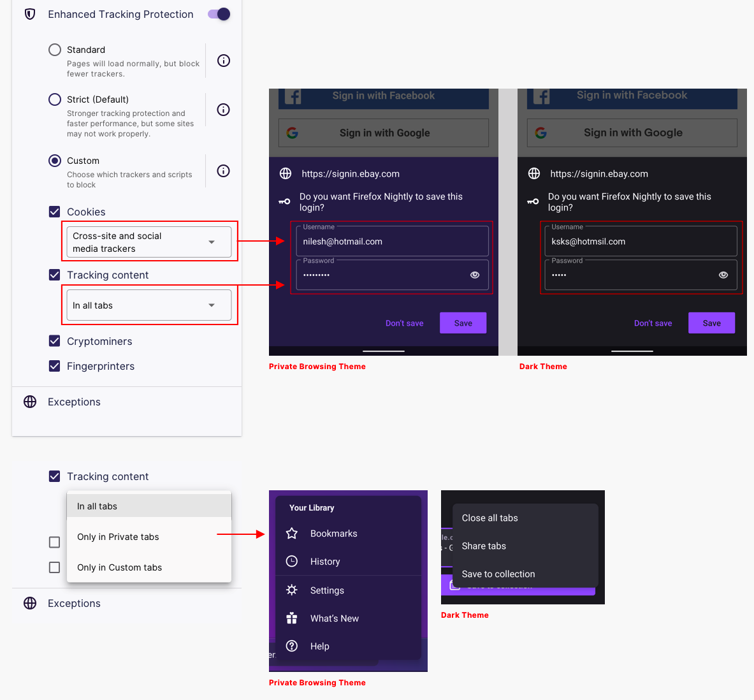This screenshot has height=700, width=754.
Task: Click Sign in with Facebook in Dark theme
Action: pos(632,98)
